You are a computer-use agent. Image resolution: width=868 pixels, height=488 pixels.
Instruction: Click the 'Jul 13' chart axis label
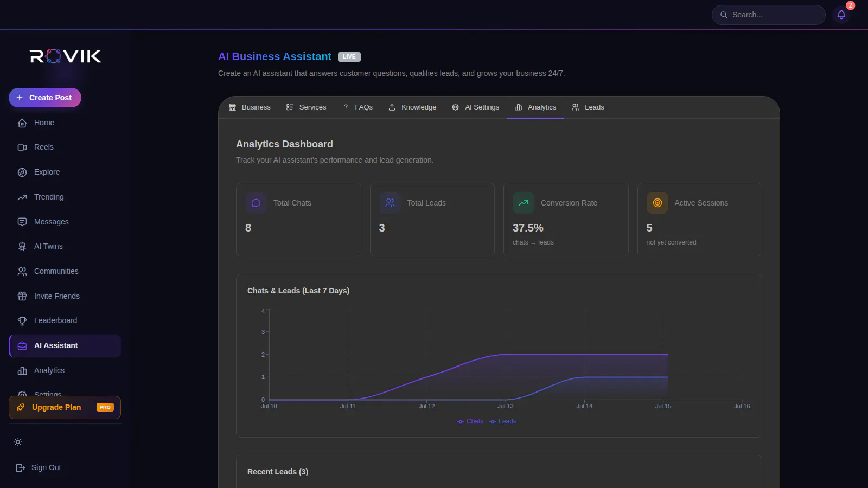tap(506, 406)
